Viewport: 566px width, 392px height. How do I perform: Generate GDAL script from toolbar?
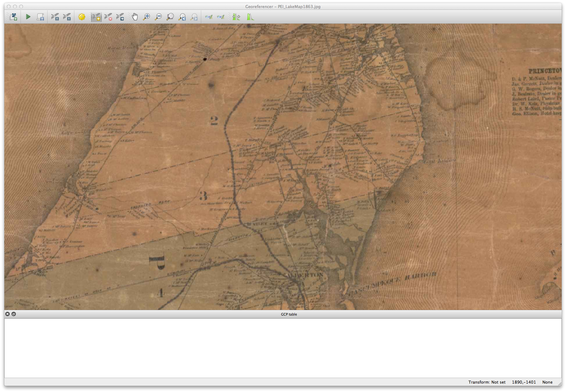40,17
